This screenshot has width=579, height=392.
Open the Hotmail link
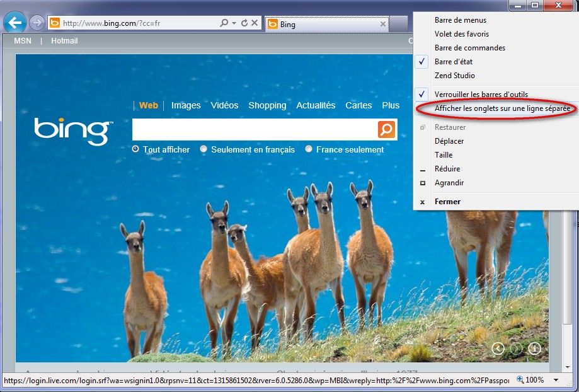pyautogui.click(x=64, y=41)
